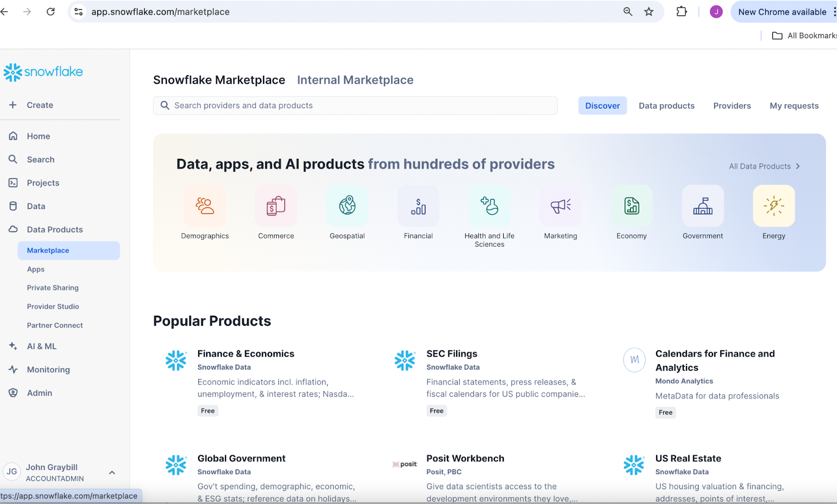Open the Health and Life Sciences icon
This screenshot has height=504, width=837.
[x=490, y=206]
